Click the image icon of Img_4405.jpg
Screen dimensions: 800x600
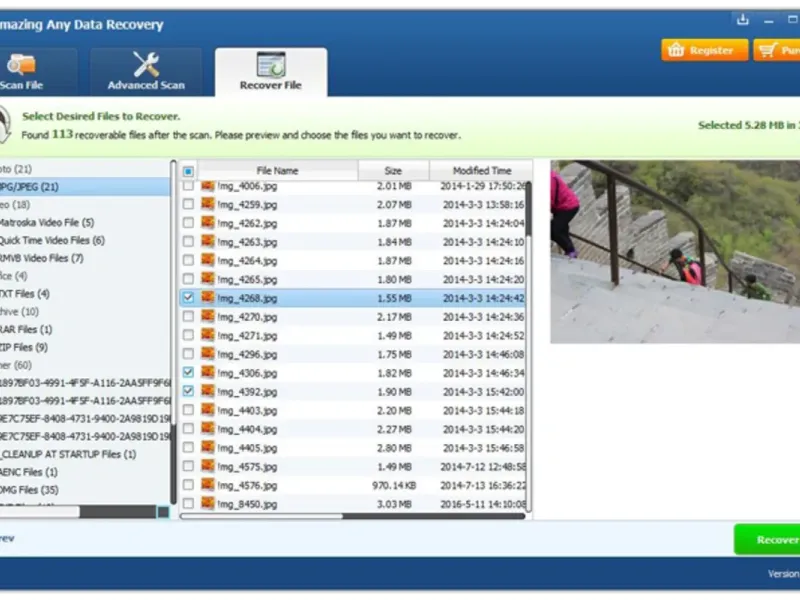pos(208,447)
